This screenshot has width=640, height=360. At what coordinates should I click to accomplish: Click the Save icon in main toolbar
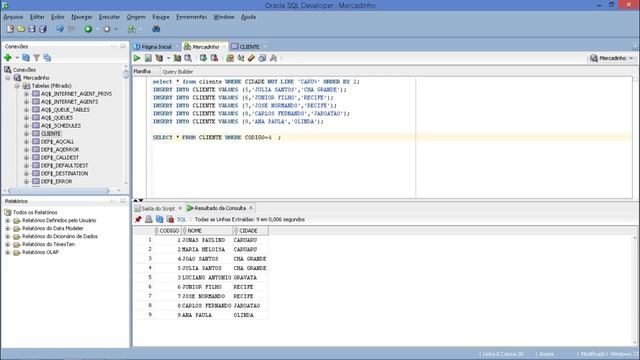click(x=31, y=29)
